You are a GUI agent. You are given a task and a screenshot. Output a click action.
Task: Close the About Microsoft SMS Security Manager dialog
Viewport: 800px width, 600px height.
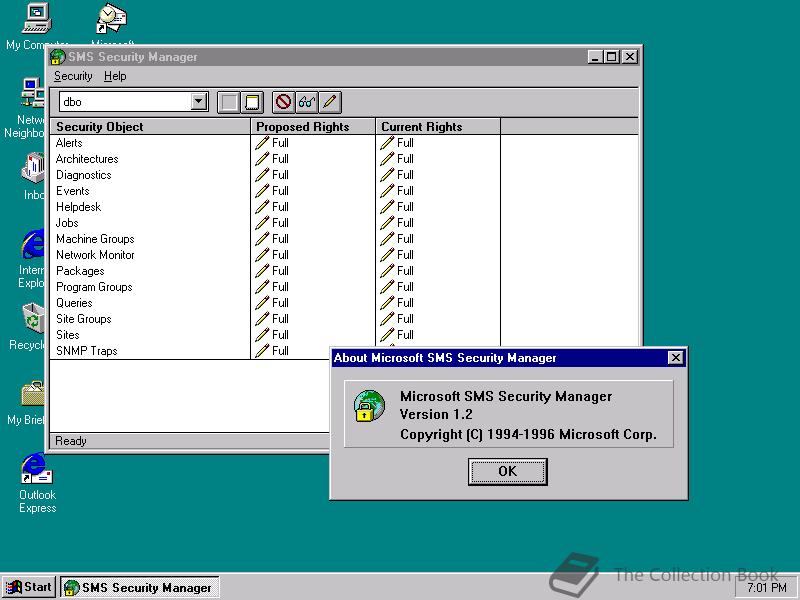(676, 358)
